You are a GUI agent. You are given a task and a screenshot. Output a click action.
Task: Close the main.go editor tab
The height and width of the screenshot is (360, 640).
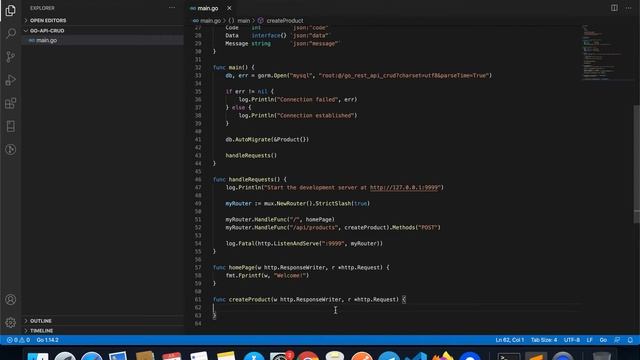click(229, 8)
